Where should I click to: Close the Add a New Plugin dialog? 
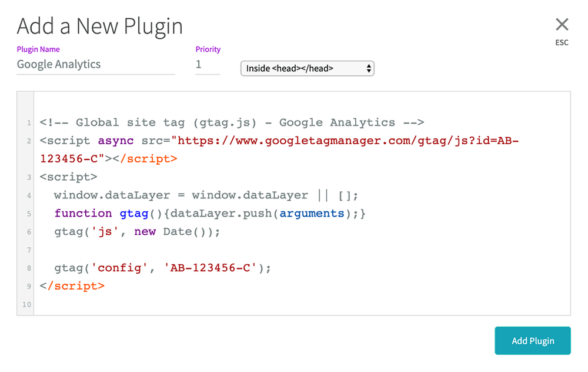[562, 24]
